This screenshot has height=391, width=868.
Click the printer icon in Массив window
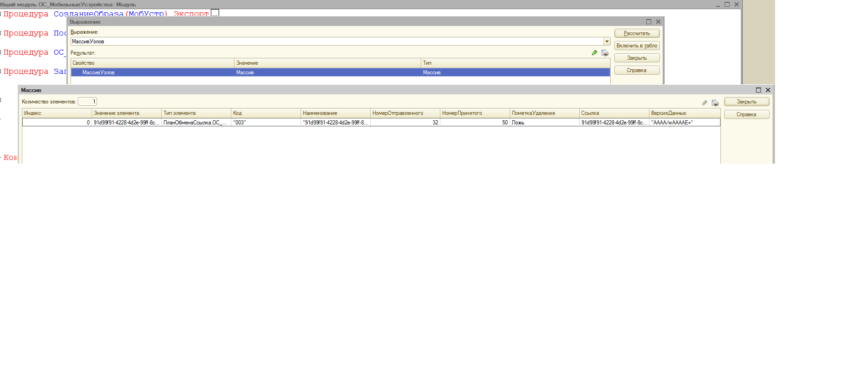coord(715,103)
